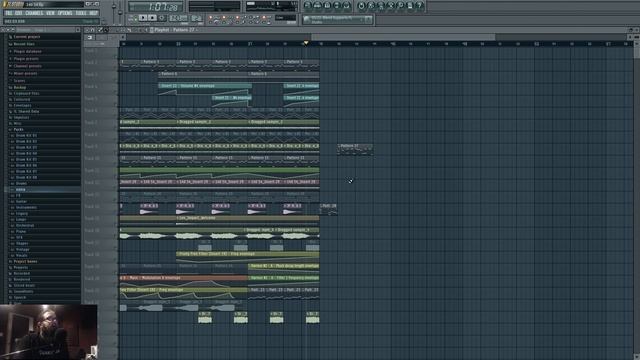
Task: Toggle the Browser view icon
Action: [x=337, y=6]
